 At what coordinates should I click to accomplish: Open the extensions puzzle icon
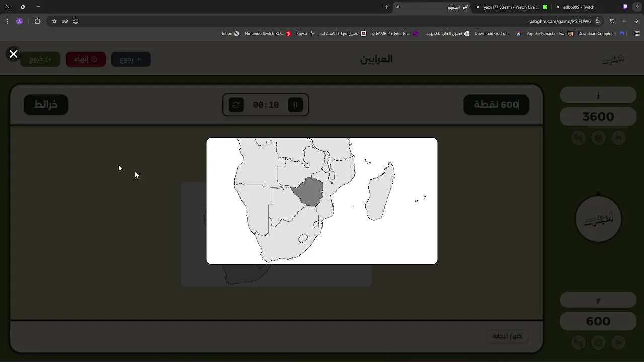pyautogui.click(x=38, y=21)
